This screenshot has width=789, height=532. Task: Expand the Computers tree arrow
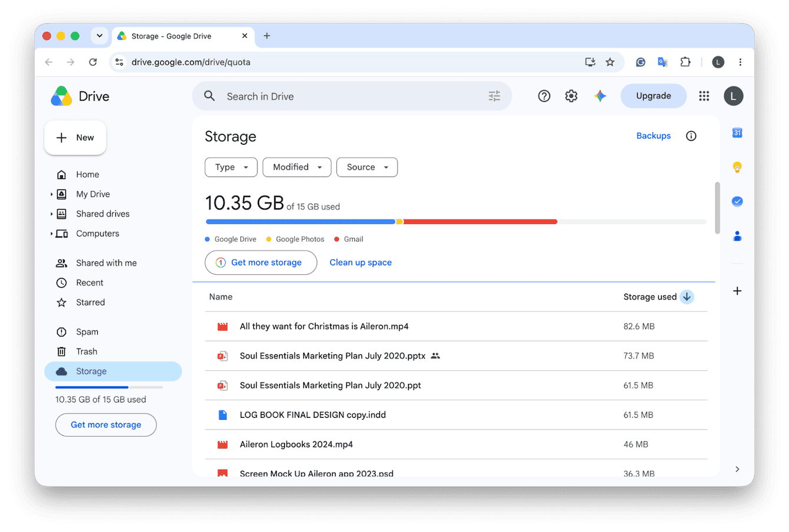[51, 234]
